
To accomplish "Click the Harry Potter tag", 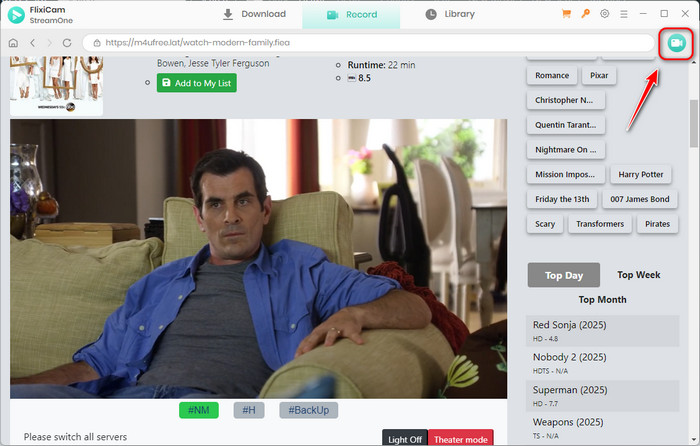I will 641,175.
